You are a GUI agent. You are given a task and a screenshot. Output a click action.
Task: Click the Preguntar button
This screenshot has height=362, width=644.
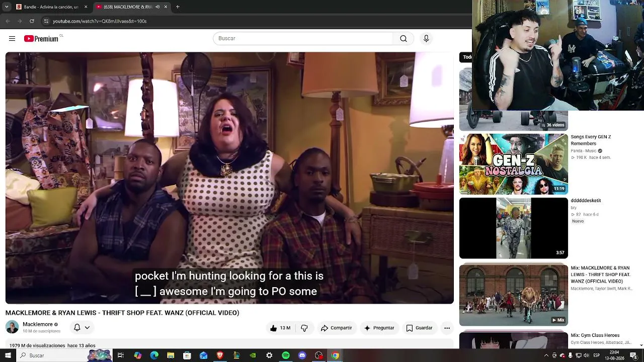click(x=379, y=328)
